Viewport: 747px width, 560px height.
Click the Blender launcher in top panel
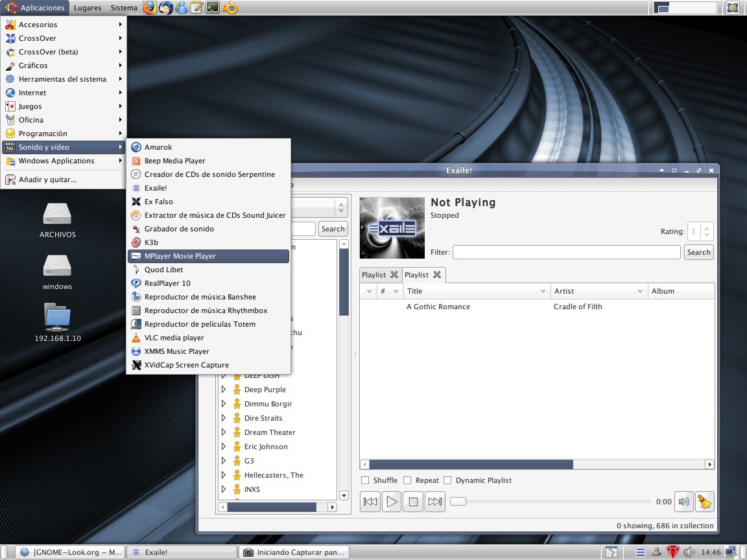pyautogui.click(x=230, y=8)
